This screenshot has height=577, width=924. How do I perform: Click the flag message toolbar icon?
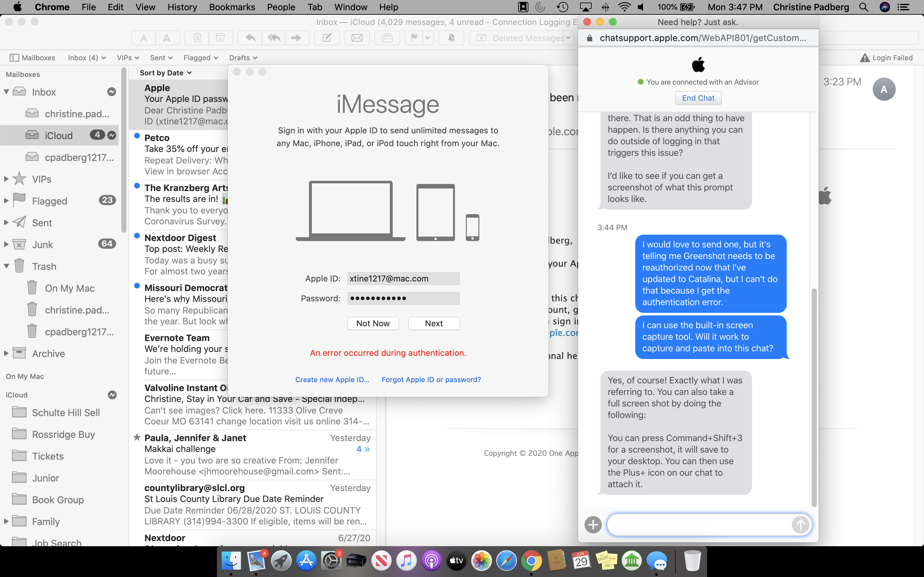(x=414, y=38)
